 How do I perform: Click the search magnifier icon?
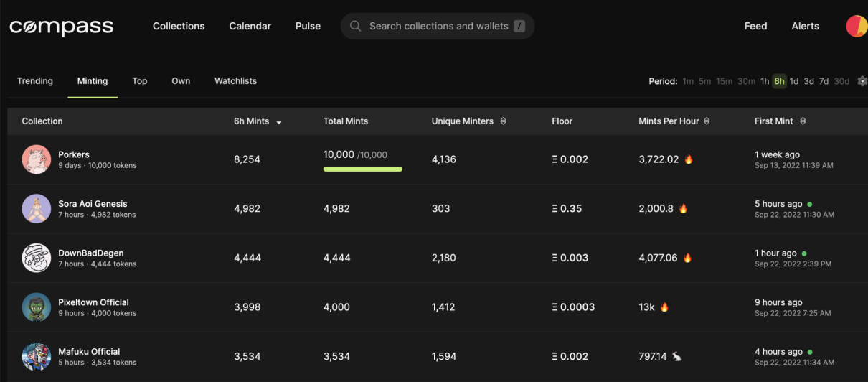point(355,26)
